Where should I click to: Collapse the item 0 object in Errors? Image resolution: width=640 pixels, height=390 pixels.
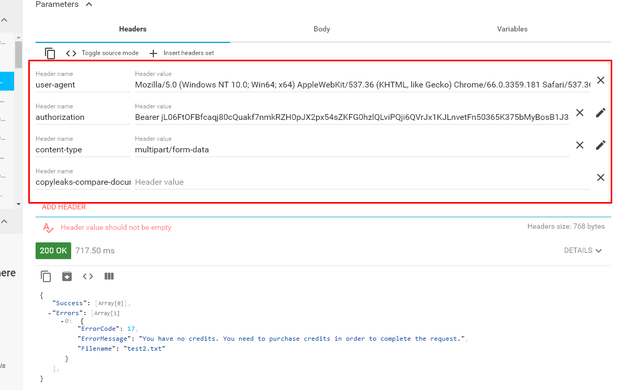62,321
